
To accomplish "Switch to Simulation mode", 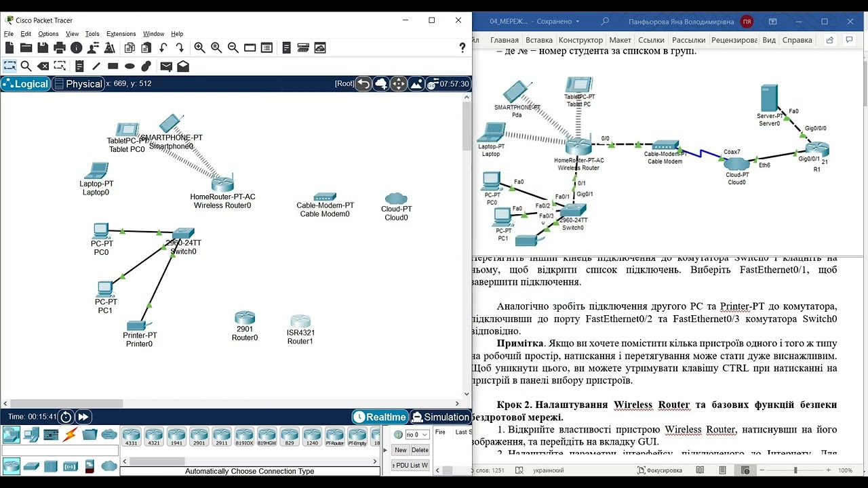I will (441, 417).
